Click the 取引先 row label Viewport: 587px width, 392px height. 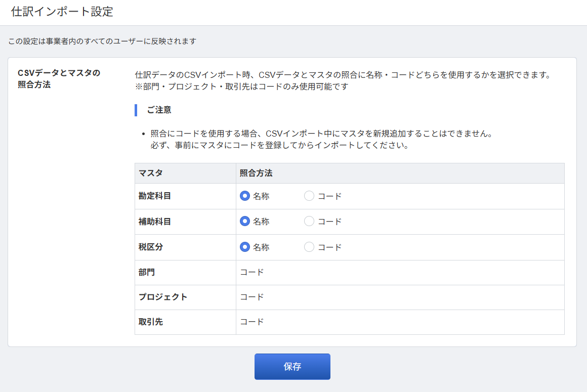(151, 322)
